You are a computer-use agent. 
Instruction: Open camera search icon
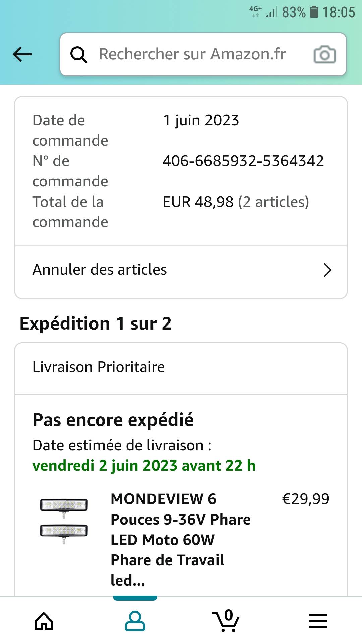[324, 55]
